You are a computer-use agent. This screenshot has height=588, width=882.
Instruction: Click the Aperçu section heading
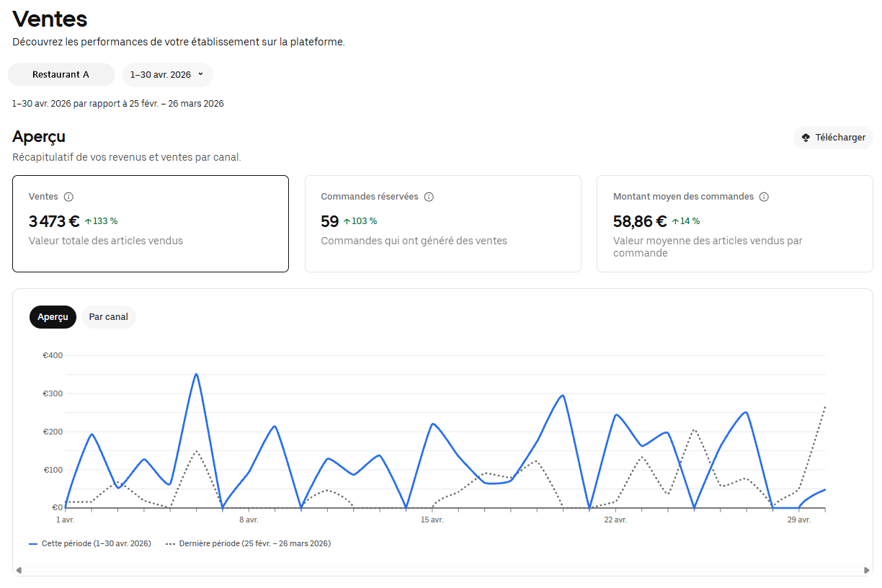coord(39,136)
